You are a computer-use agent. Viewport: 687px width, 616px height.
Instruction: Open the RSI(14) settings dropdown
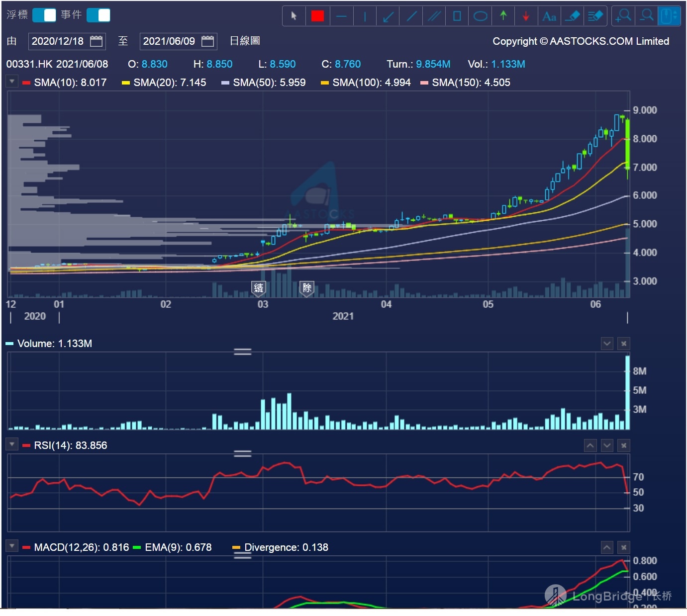tap(12, 444)
